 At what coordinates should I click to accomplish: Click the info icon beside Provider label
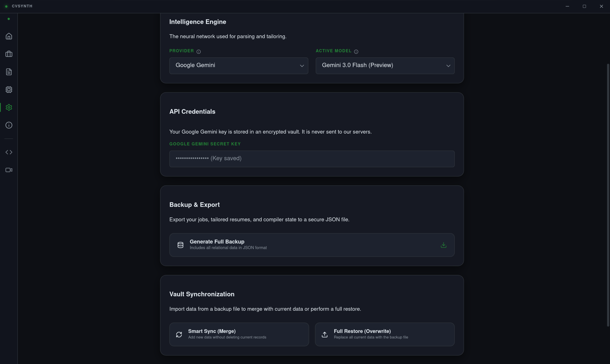(x=199, y=51)
